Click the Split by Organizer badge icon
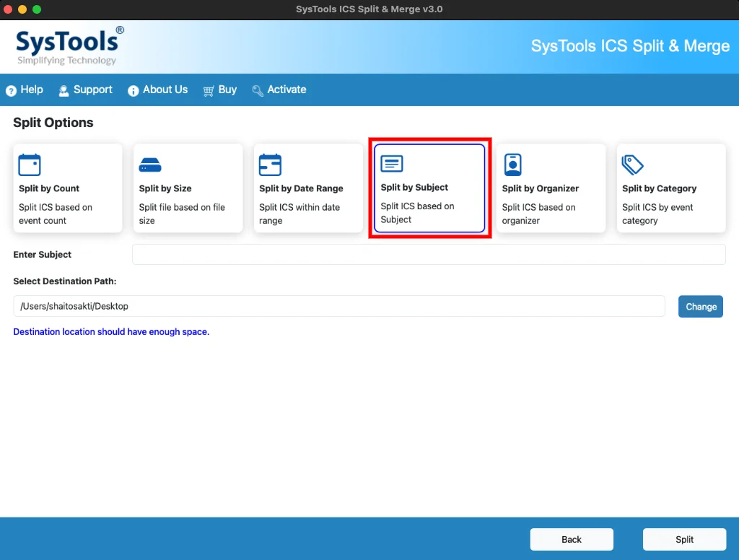This screenshot has width=739, height=560. coord(513,165)
